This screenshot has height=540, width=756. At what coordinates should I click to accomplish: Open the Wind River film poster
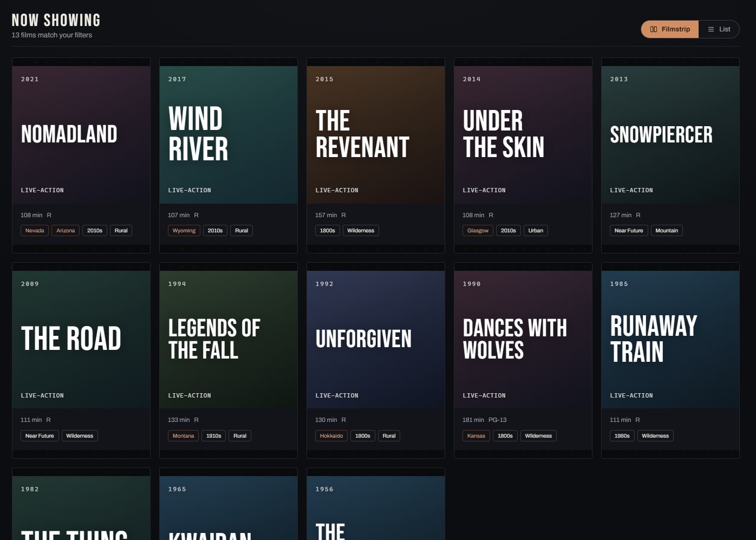(229, 135)
